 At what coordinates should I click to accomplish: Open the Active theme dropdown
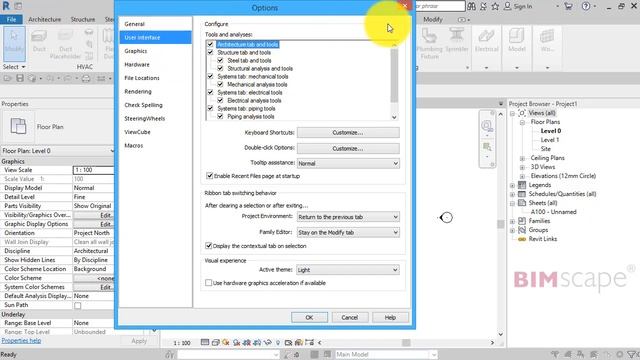click(348, 270)
